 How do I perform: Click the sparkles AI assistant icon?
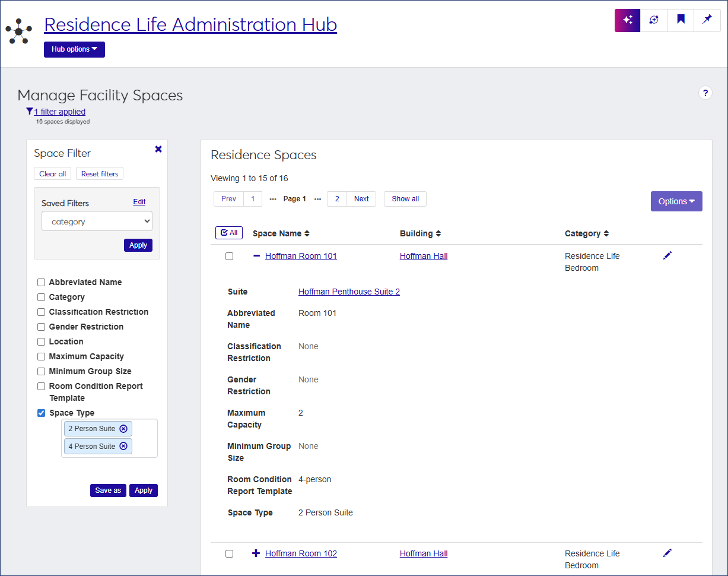[x=627, y=20]
